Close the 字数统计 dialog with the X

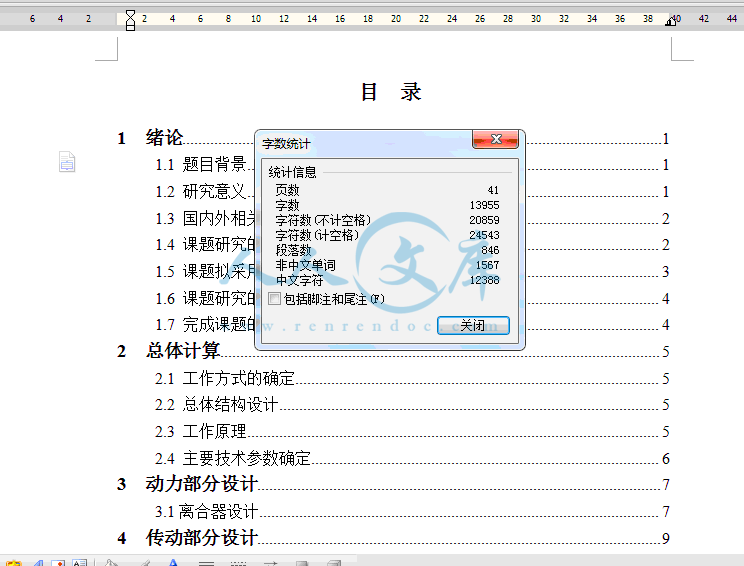click(496, 139)
